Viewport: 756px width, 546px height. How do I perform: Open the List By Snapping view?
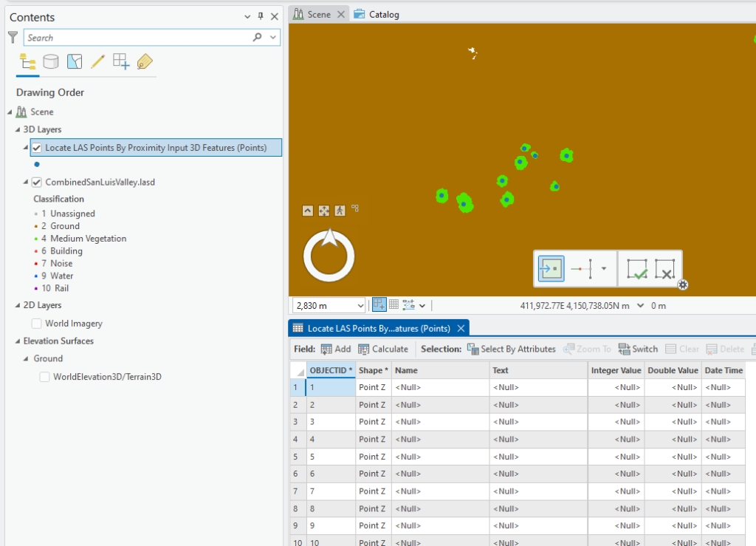[x=120, y=61]
